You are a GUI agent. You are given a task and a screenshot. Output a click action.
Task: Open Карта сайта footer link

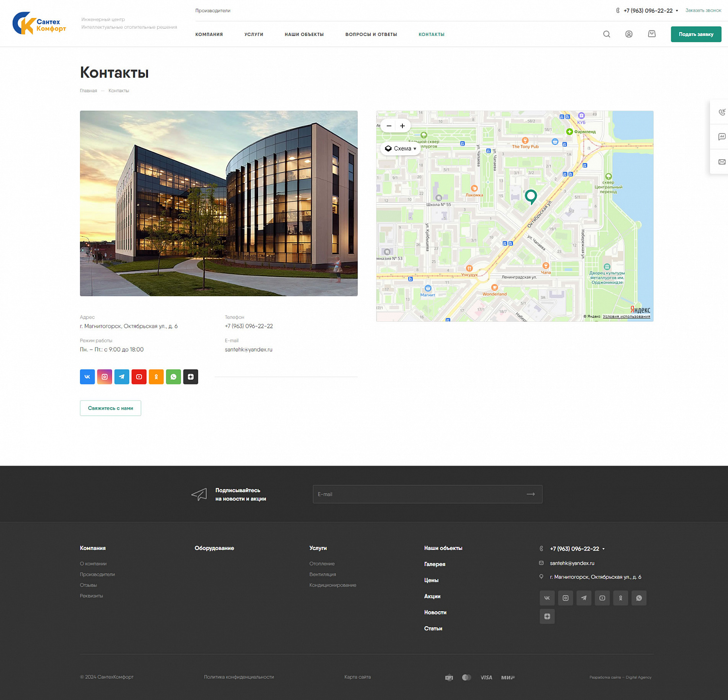pos(358,677)
